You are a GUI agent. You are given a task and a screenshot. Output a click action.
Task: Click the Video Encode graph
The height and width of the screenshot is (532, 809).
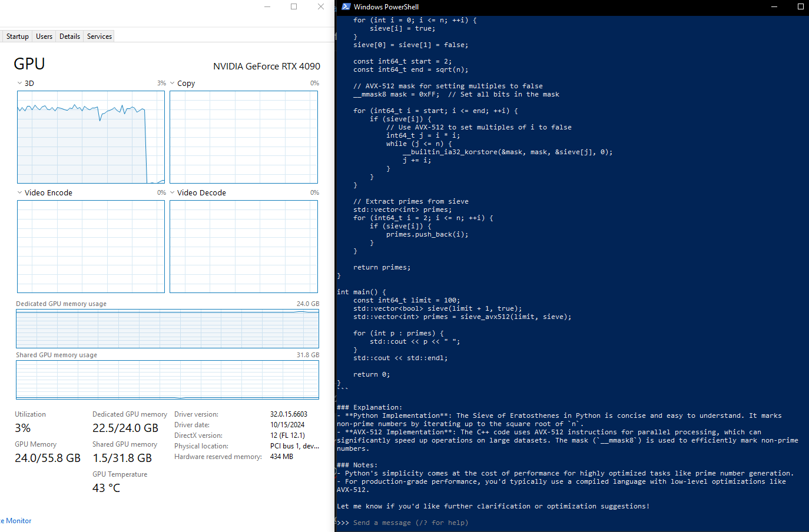click(x=91, y=247)
